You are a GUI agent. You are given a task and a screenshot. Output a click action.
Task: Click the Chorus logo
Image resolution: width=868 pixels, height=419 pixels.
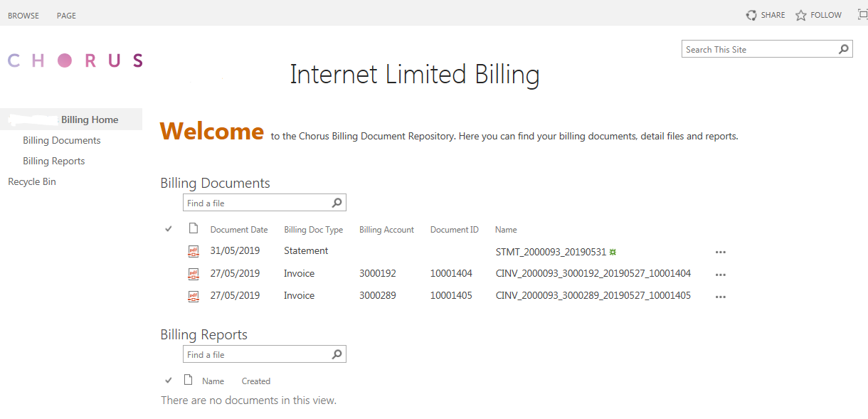point(75,60)
